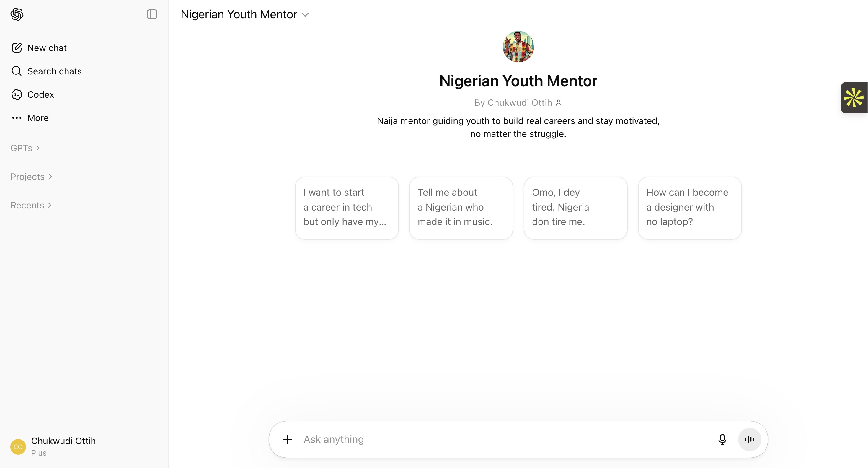Image resolution: width=868 pixels, height=468 pixels.
Task: Click the profile icon beside Chukwudi Ottih
Action: [558, 102]
